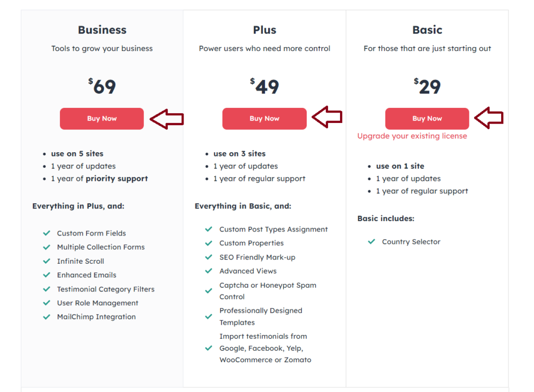
Task: Click the red arrow beside Basic Buy Now
Action: 489,118
